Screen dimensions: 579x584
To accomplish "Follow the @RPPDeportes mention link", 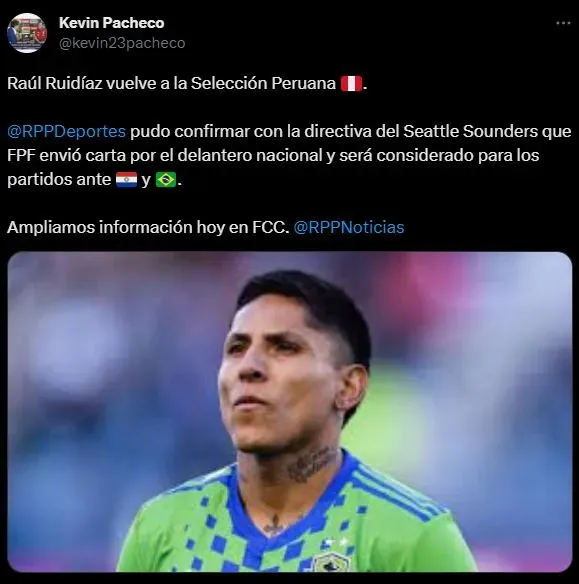I will tap(67, 131).
